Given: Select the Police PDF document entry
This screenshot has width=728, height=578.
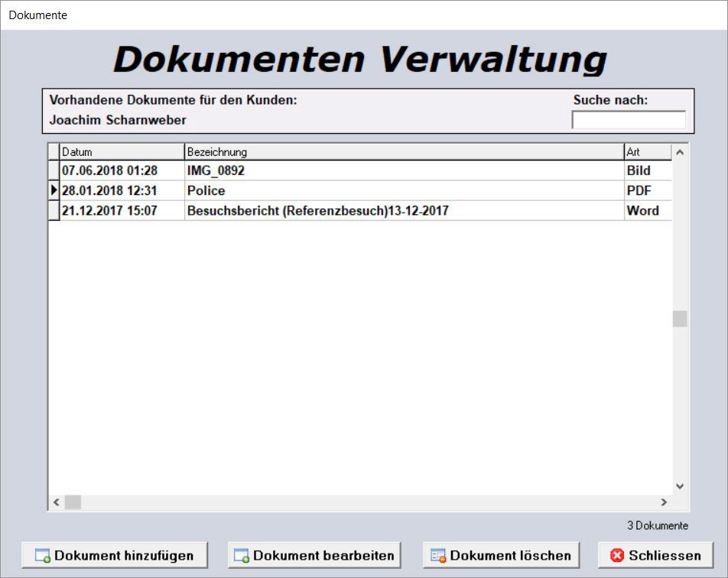Looking at the screenshot, I should tap(206, 190).
